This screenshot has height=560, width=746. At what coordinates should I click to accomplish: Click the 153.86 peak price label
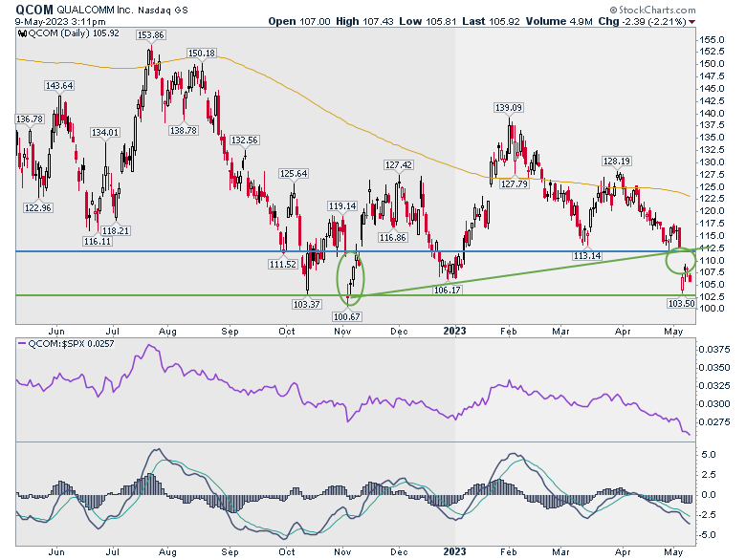point(150,34)
